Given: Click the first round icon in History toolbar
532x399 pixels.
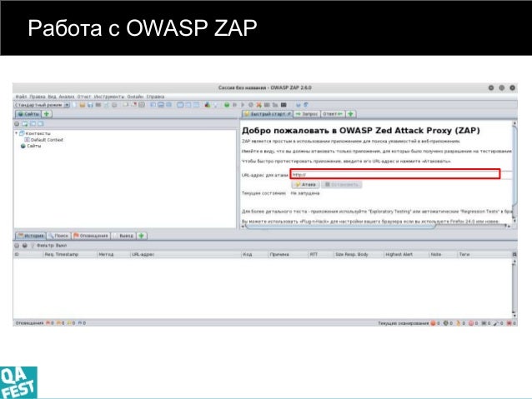Looking at the screenshot, I should (x=17, y=245).
